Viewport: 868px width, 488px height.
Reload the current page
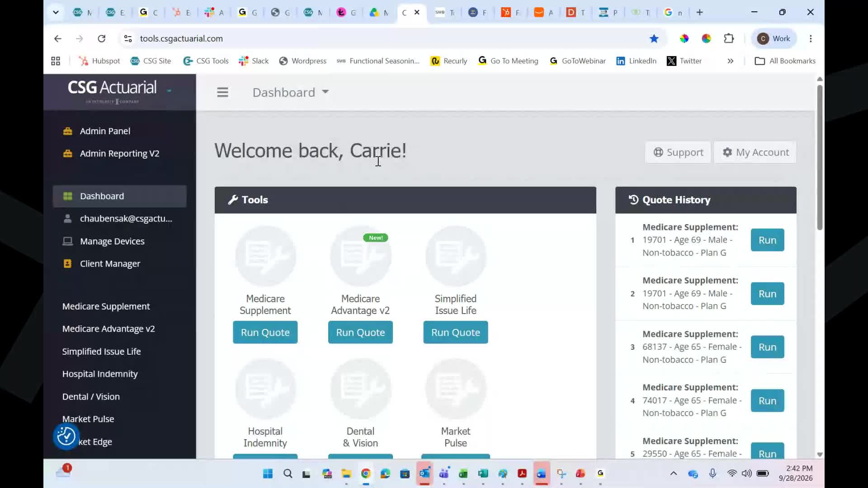pos(102,38)
